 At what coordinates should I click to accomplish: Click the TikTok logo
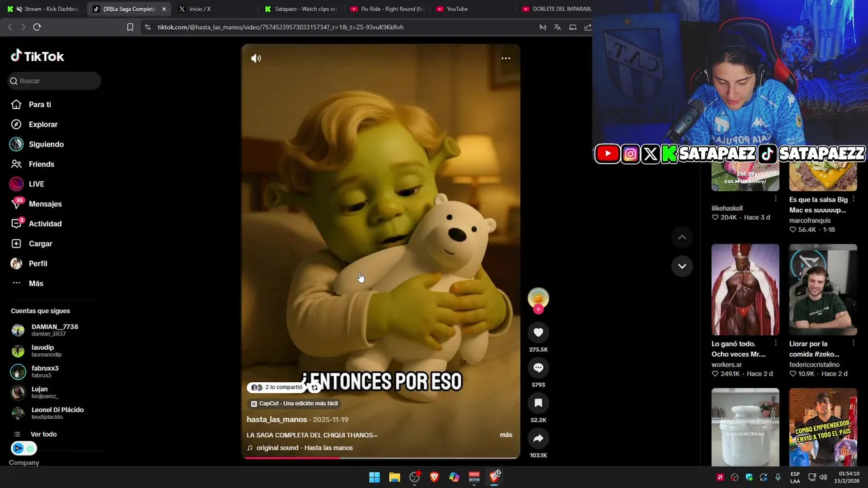pos(37,56)
